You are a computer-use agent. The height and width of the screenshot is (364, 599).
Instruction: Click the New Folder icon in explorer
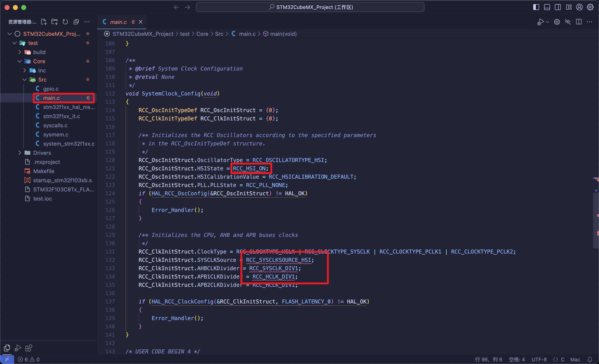(x=55, y=22)
